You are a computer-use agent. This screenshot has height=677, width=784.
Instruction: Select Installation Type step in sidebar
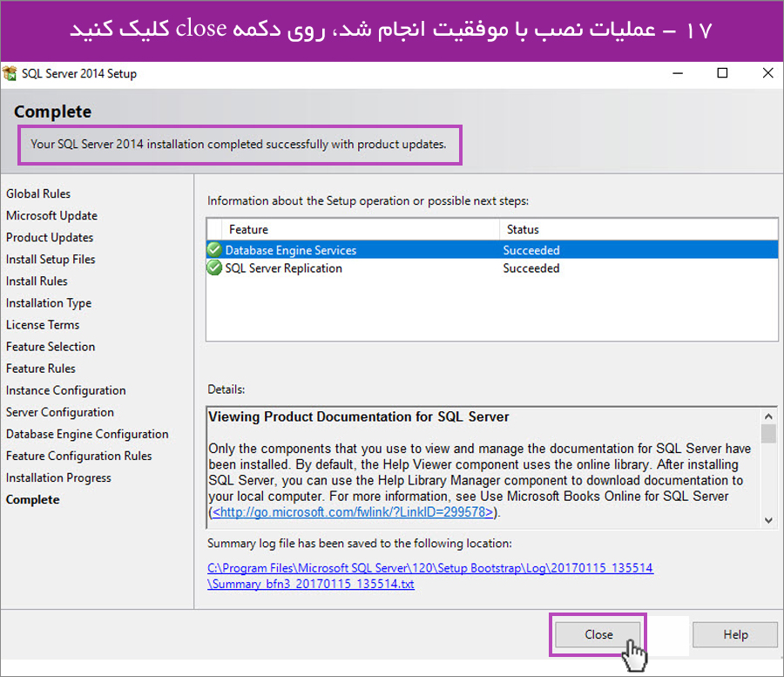(49, 303)
